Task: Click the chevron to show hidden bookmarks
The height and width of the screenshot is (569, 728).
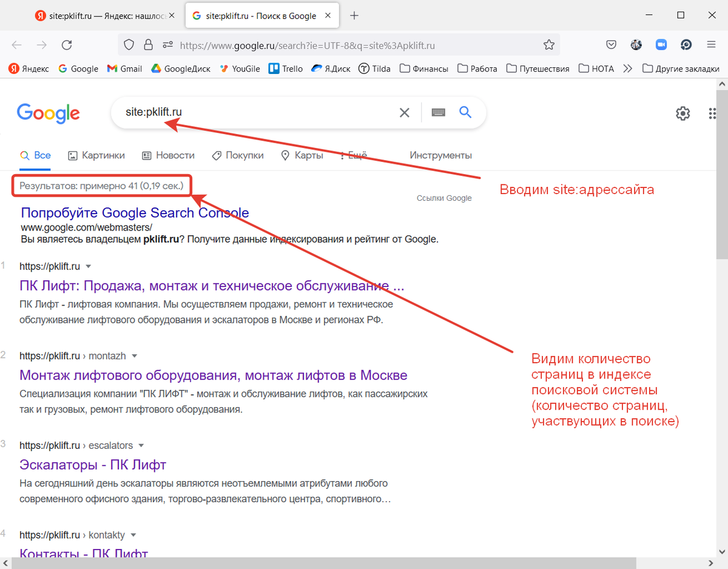Action: tap(627, 69)
